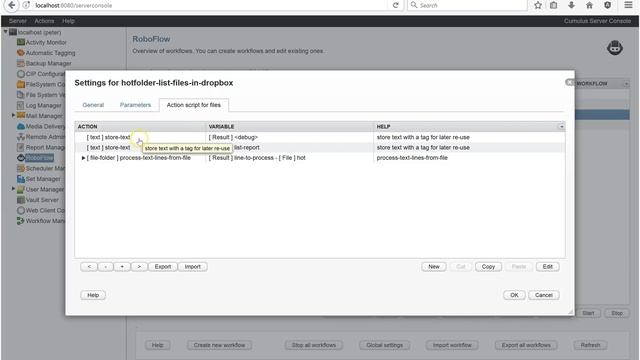Open the browser downloads arrow icon
Viewport: 640px width, 360px height.
pyautogui.click(x=571, y=5)
